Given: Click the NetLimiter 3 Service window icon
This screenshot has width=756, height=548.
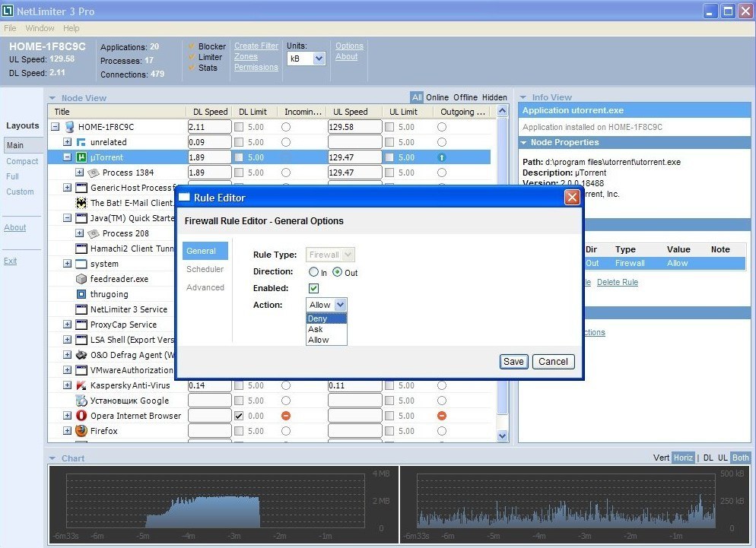Looking at the screenshot, I should 81,309.
